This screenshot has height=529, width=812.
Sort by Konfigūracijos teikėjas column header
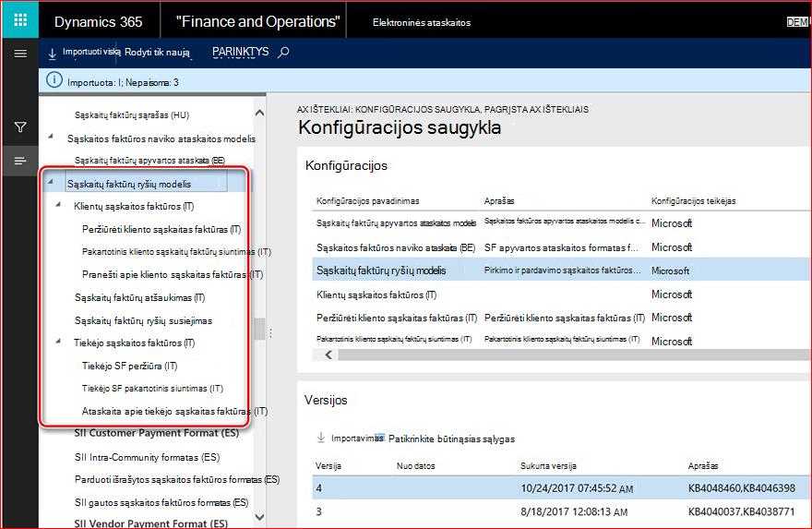tap(693, 201)
